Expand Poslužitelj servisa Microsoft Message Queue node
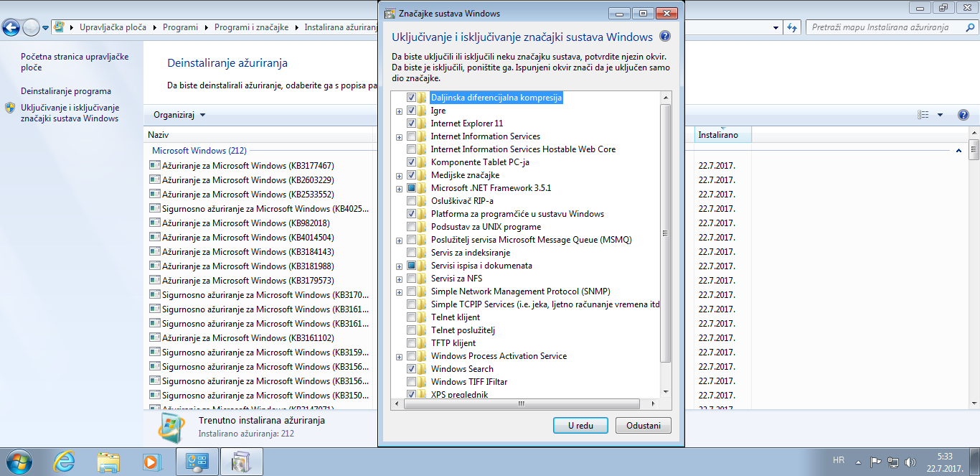Image resolution: width=980 pixels, height=476 pixels. (399, 241)
